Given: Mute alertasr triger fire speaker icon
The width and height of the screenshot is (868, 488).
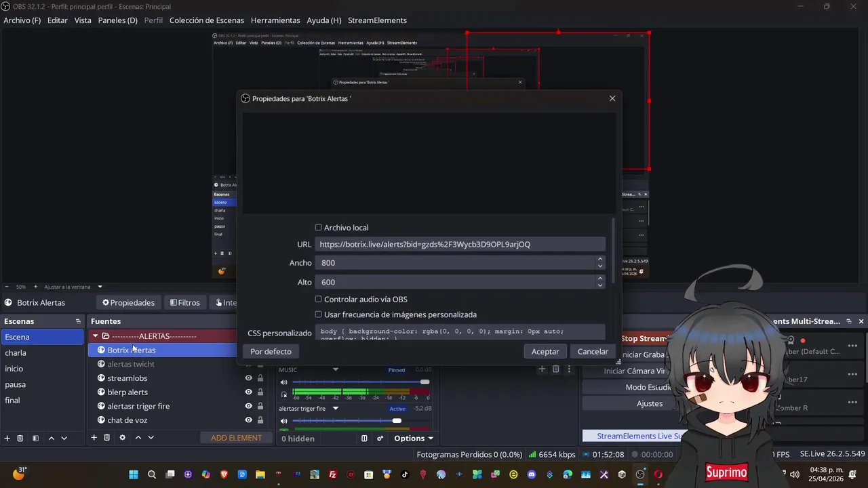Looking at the screenshot, I should [284, 421].
